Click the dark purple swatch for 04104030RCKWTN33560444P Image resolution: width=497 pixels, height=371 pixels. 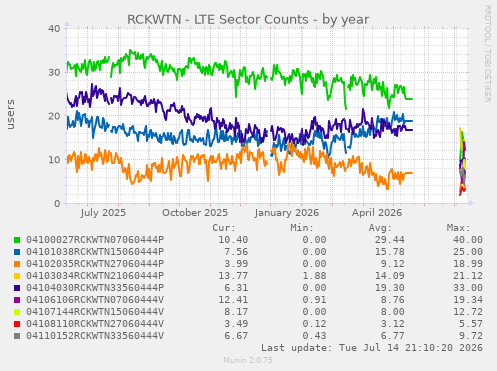(x=17, y=288)
